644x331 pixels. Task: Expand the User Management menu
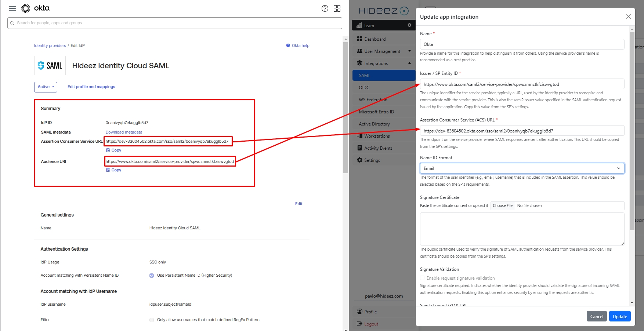coord(382,51)
